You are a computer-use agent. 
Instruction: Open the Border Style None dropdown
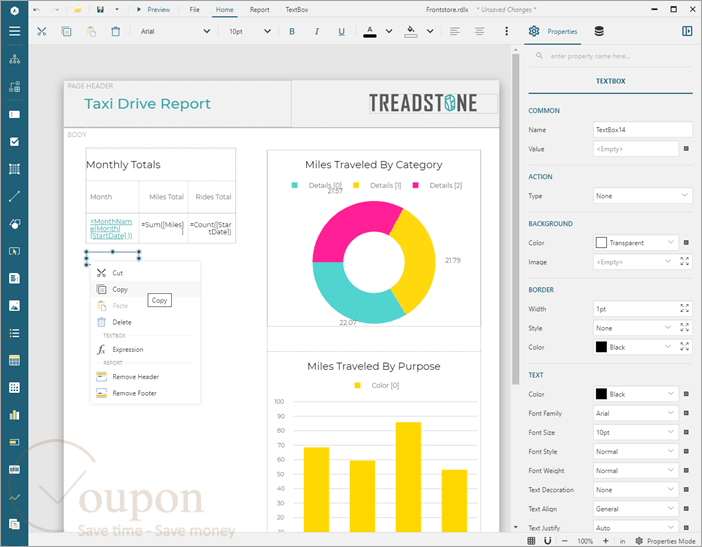635,328
